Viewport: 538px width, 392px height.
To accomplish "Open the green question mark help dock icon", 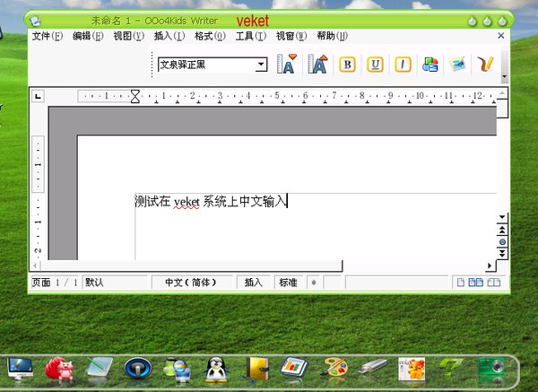I will click(x=451, y=368).
